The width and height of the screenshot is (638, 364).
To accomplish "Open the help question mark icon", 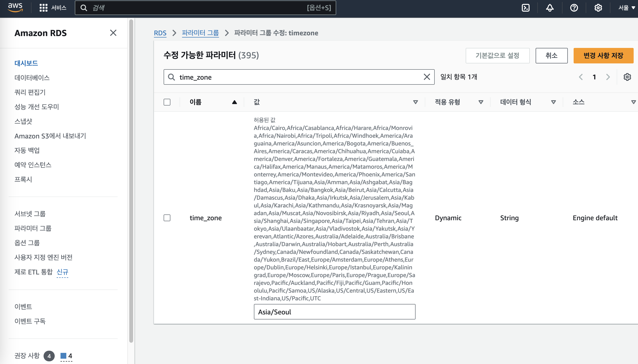I will [574, 8].
